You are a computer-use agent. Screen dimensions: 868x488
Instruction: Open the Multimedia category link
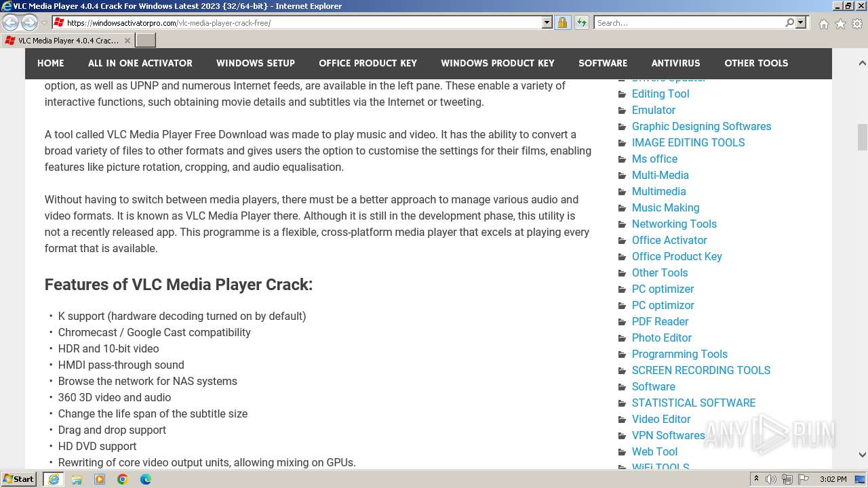[659, 192]
